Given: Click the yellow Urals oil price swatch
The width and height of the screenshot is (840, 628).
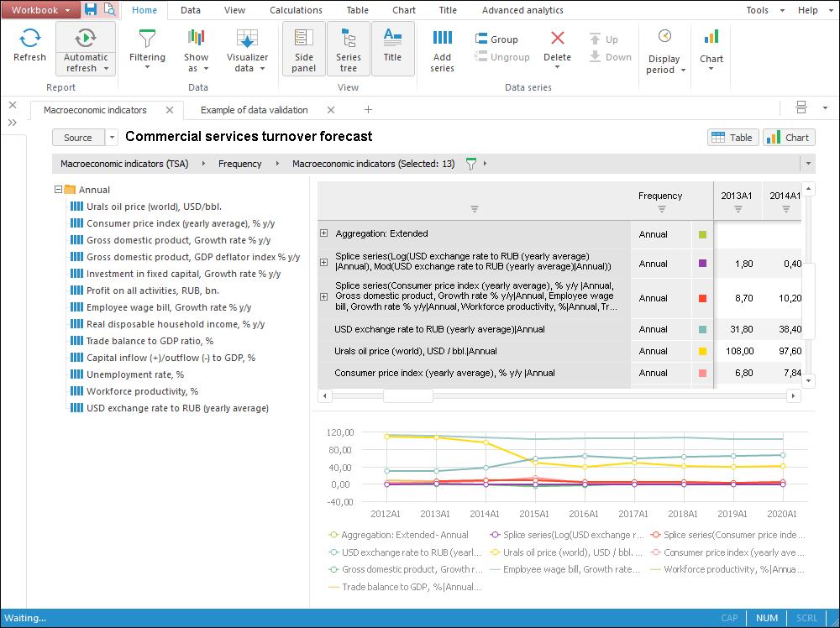Looking at the screenshot, I should point(702,351).
